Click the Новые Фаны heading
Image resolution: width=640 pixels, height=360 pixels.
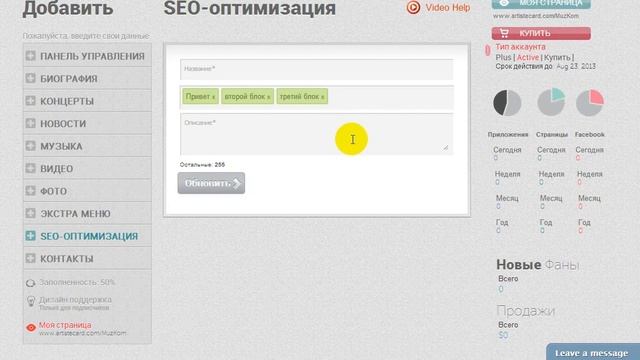pyautogui.click(x=538, y=265)
